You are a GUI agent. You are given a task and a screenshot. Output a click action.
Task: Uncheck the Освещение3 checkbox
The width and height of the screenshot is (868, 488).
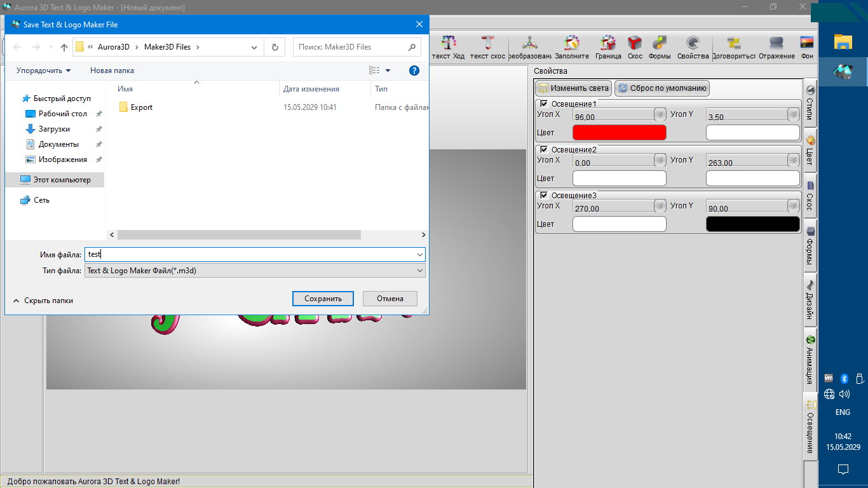(x=543, y=195)
